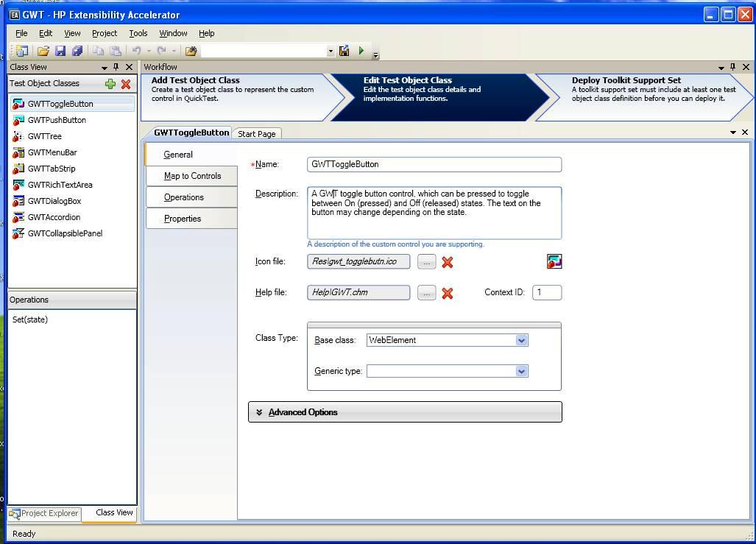This screenshot has height=544, width=756.
Task: Close the Workflow panel
Action: click(x=746, y=67)
